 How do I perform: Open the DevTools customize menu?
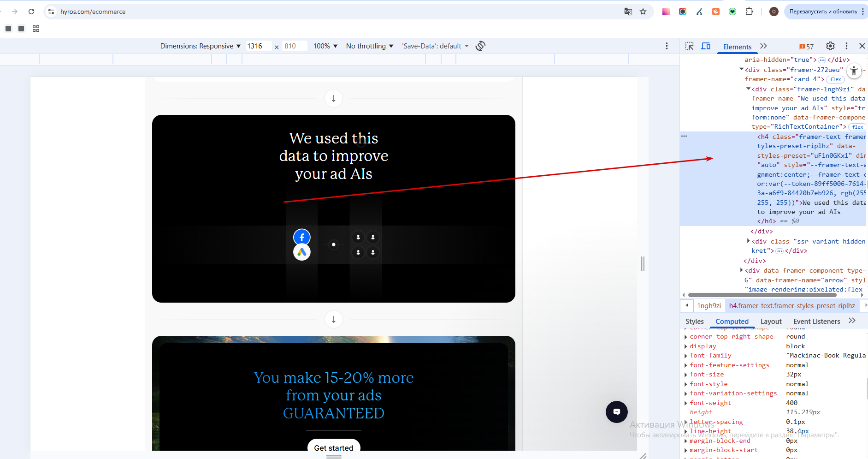pos(846,46)
